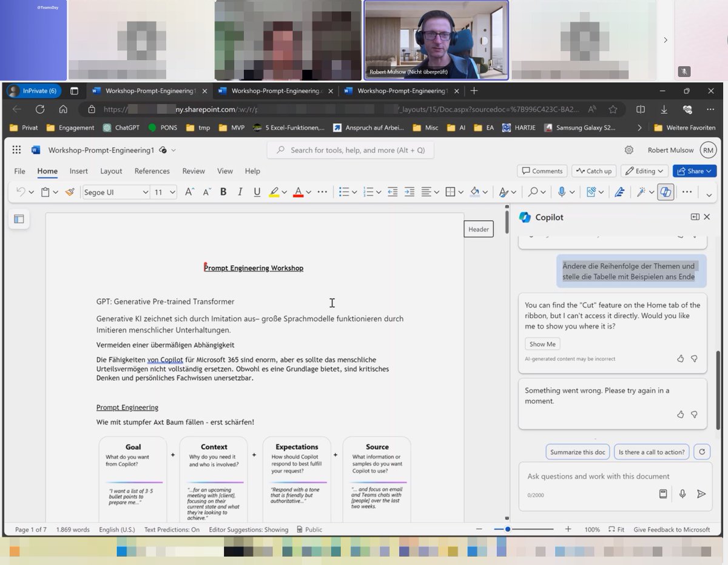Image resolution: width=728 pixels, height=565 pixels.
Task: Decrease font size with shrink-font icon
Action: (x=206, y=192)
